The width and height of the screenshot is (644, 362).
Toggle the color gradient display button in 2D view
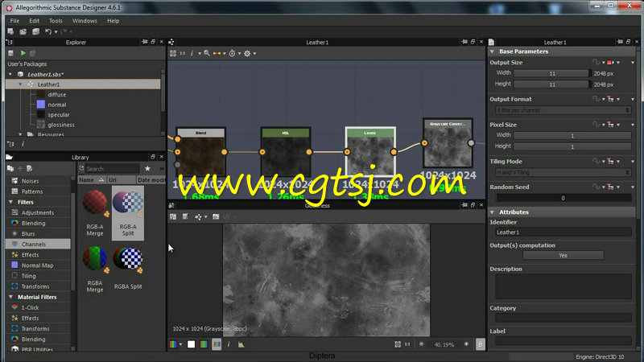[204, 345]
